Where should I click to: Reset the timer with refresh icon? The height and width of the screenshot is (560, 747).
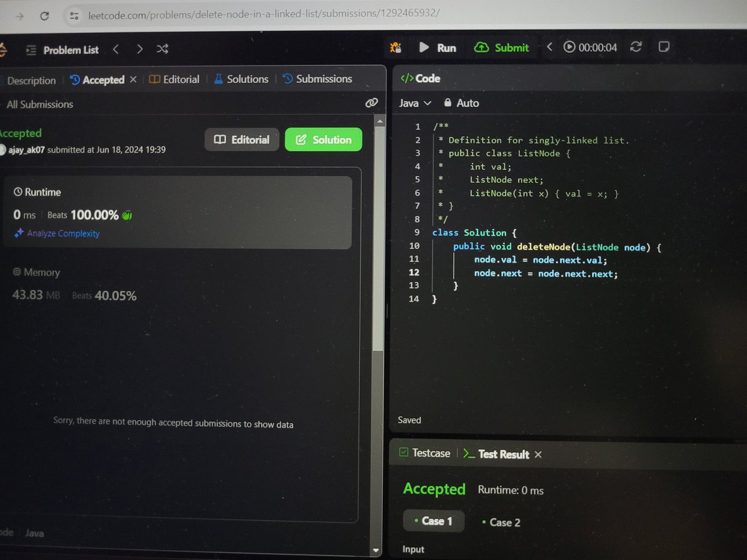pos(636,47)
